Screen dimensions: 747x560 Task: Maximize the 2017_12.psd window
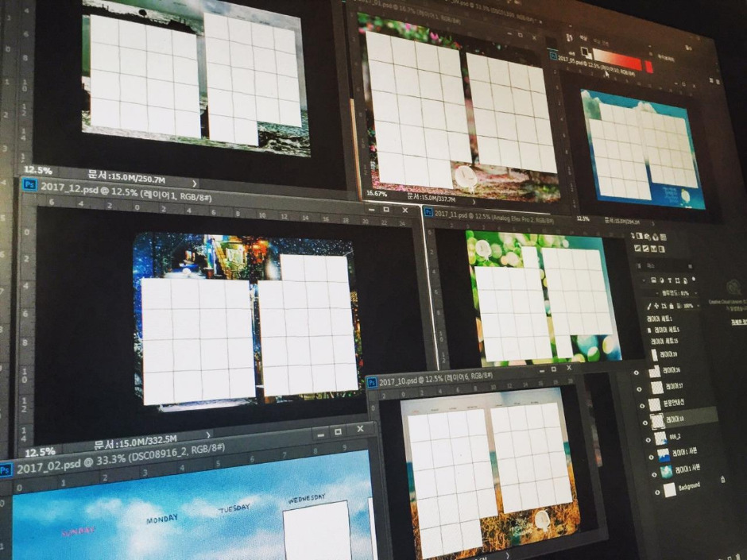point(386,210)
